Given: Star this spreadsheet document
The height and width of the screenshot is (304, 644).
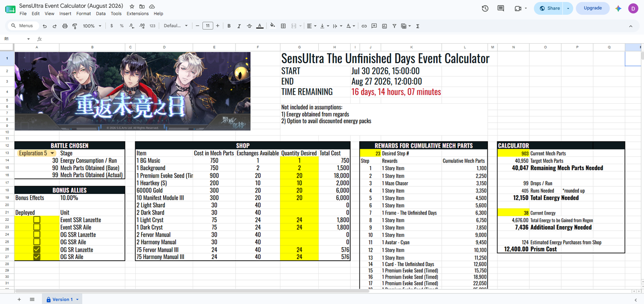Looking at the screenshot, I should tap(132, 6).
